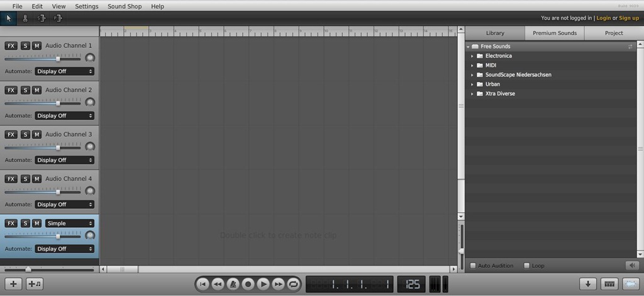Click the Sign up link
This screenshot has width=644, height=296.
629,18
